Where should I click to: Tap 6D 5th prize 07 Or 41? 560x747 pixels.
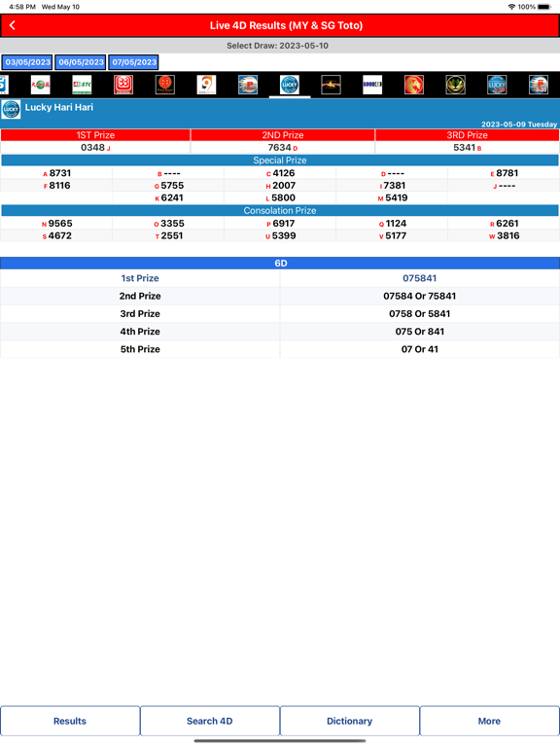click(420, 349)
